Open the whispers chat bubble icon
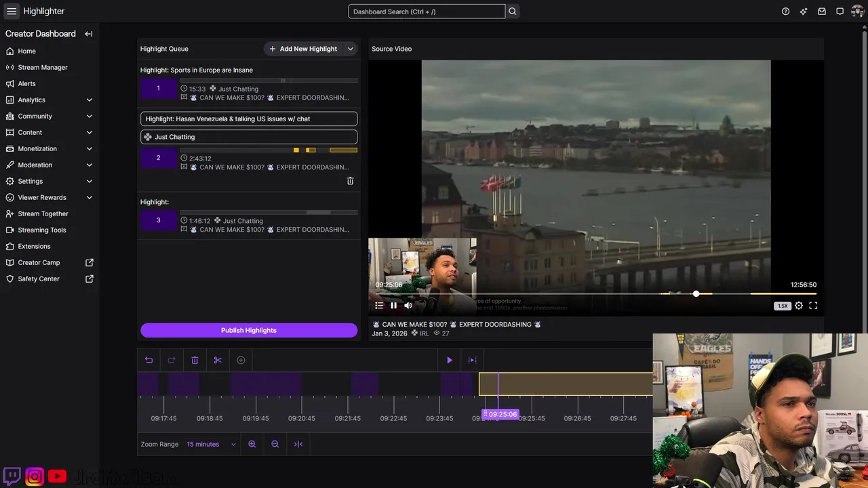Viewport: 868px width, 488px height. tap(840, 12)
